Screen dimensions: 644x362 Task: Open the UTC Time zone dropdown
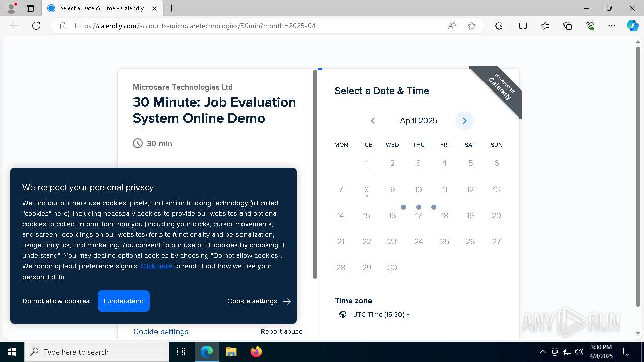(x=381, y=315)
